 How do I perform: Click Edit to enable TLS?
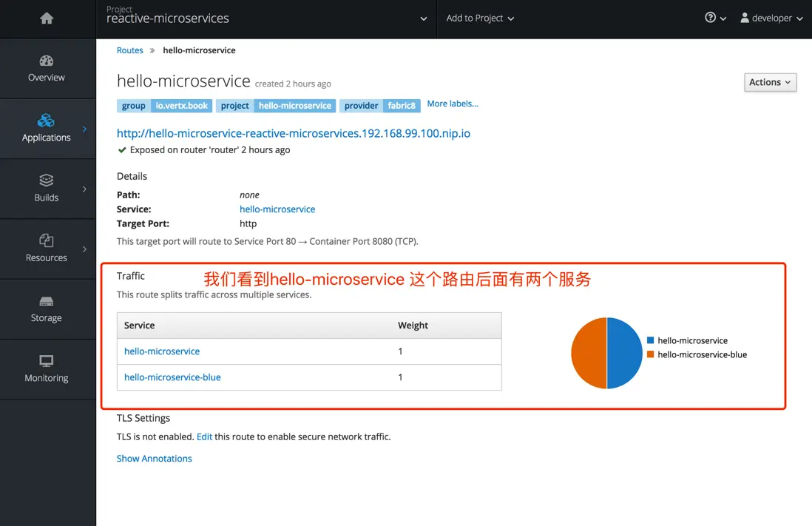204,436
